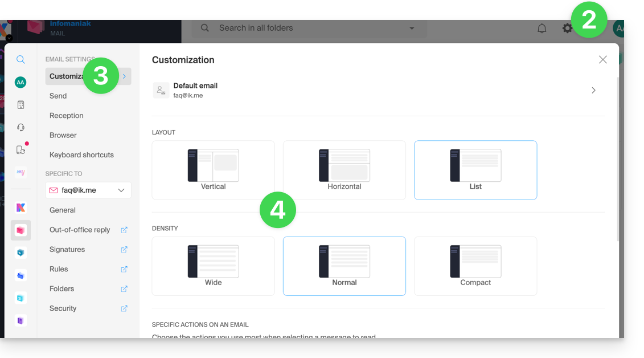The image size is (644, 358).
Task: Close the Customization settings panel
Action: [x=602, y=60]
